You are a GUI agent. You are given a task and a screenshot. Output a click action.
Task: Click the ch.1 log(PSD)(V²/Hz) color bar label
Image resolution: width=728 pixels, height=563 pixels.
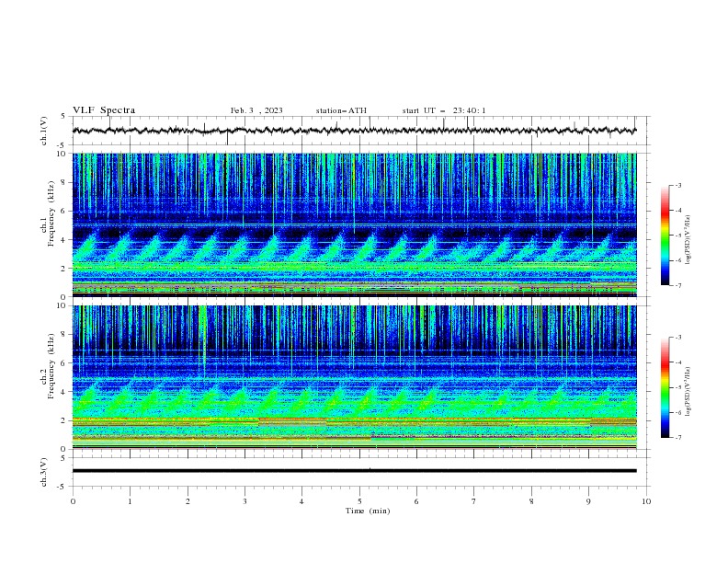click(688, 240)
